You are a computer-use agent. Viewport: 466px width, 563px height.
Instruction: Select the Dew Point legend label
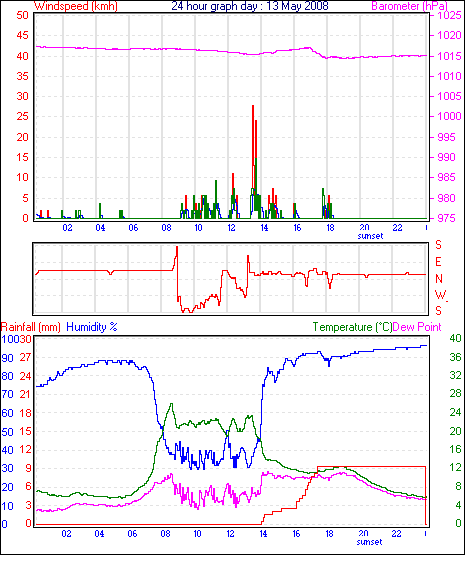[x=417, y=327]
